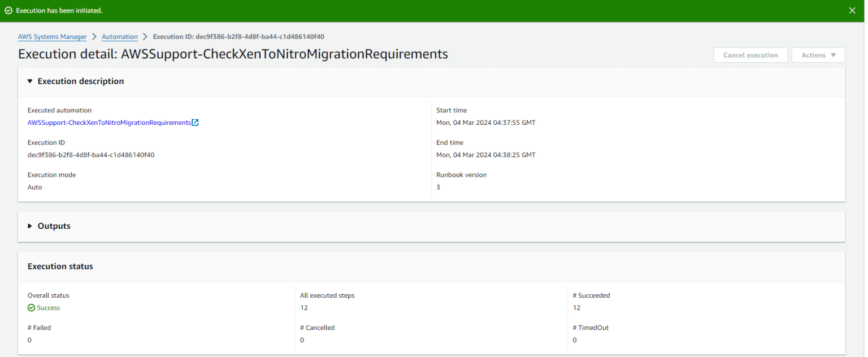Open the AWSSupport-CheckXenToNitroMigrationRequirements runbook link
The image size is (868, 357).
coord(109,123)
